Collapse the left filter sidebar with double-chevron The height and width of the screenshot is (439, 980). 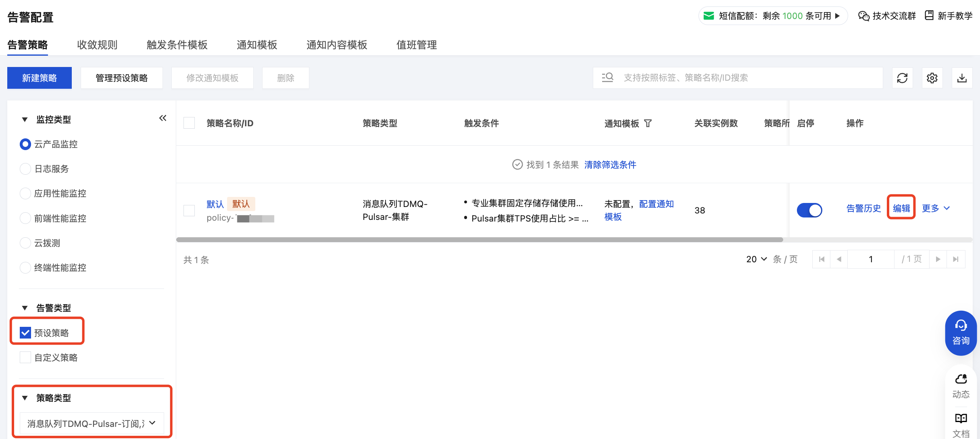[163, 118]
